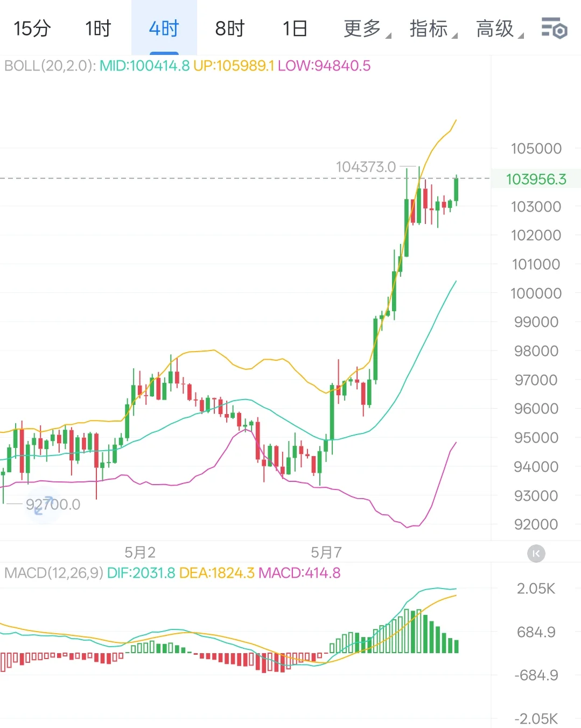This screenshot has height=728, width=581.
Task: Open chart settings icon at top right
Action: tap(554, 28)
